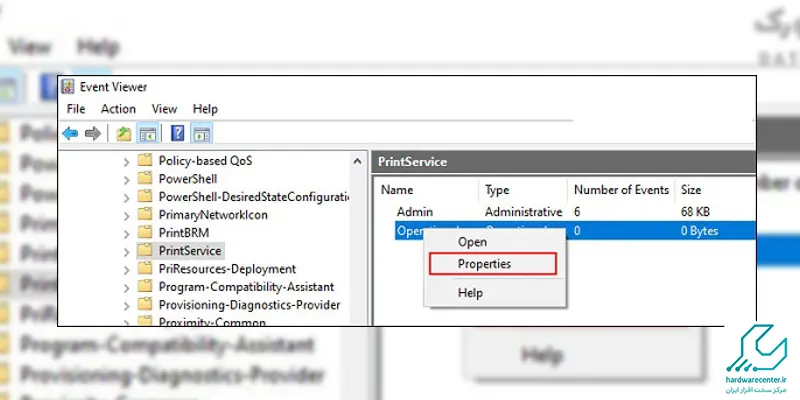Image resolution: width=800 pixels, height=400 pixels.
Task: Expand the Policy-based QoS node
Action: coord(127,162)
